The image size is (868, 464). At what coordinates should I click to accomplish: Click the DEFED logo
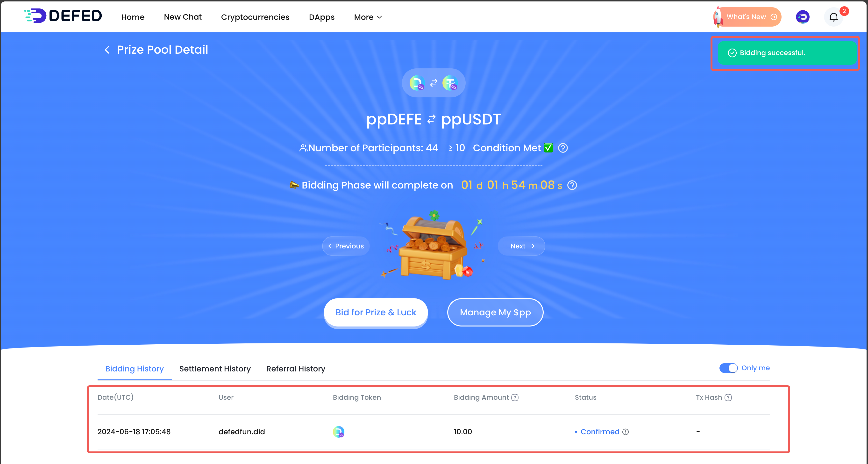(63, 16)
